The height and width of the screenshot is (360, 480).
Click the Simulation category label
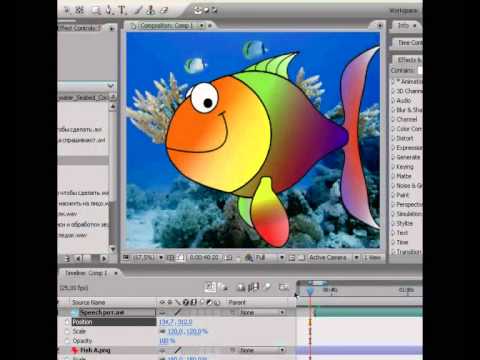pyautogui.click(x=409, y=214)
